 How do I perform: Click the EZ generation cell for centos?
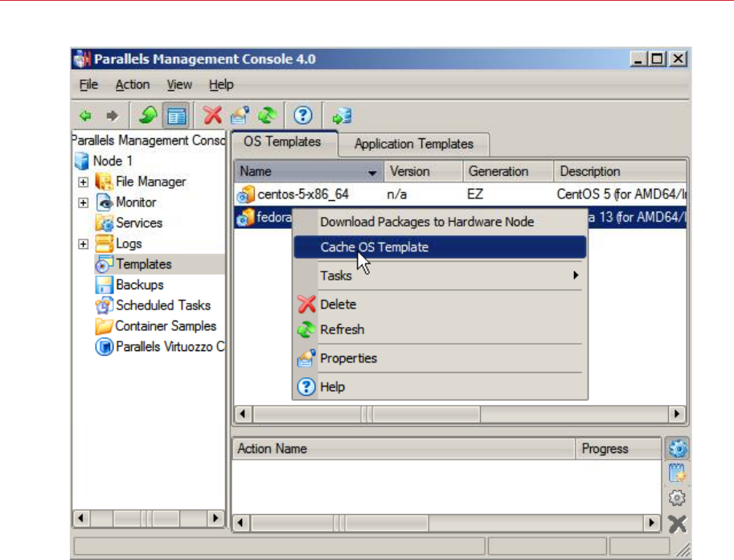pos(475,194)
